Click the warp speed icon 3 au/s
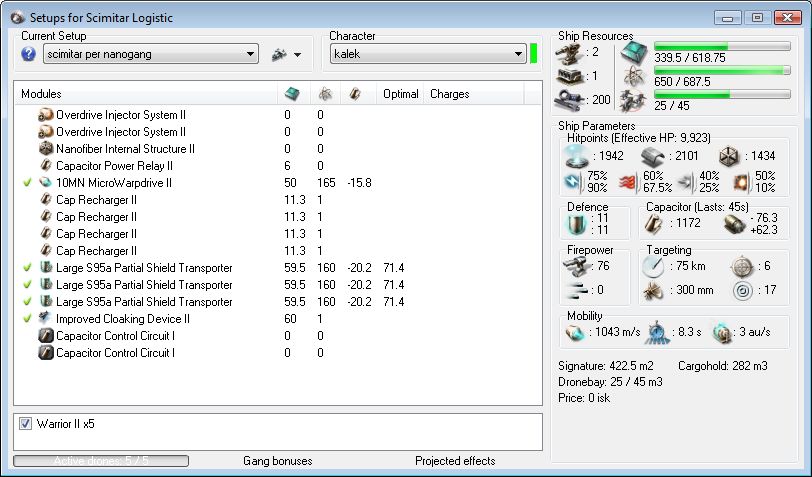812x477 pixels. point(721,332)
